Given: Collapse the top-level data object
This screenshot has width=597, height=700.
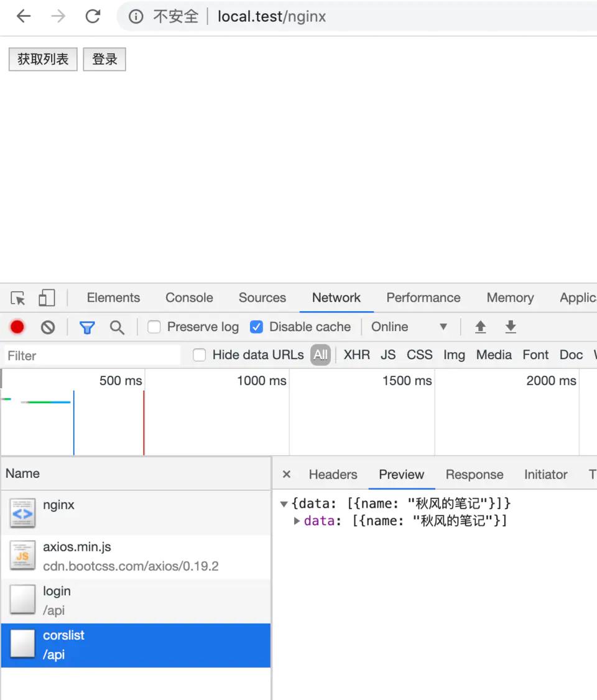Looking at the screenshot, I should click(284, 503).
